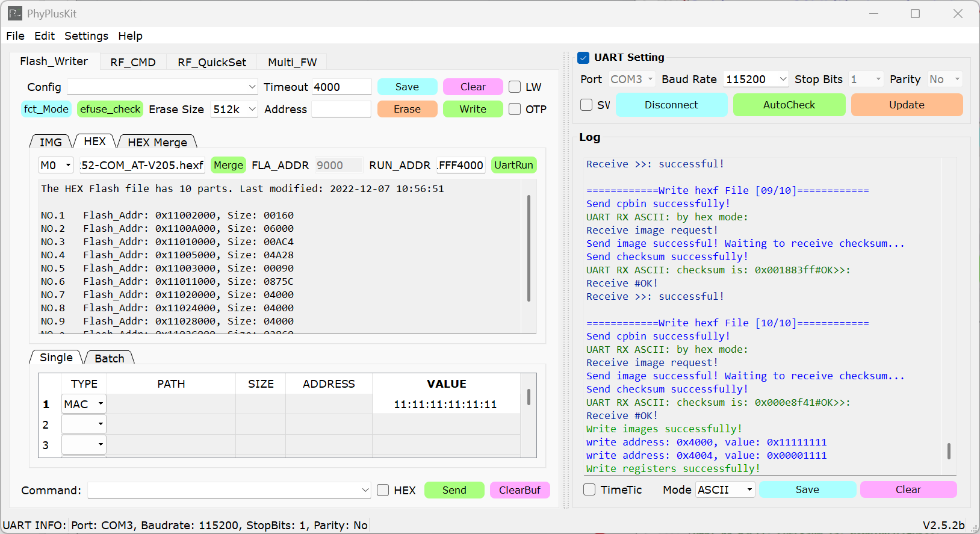Open the M0 core dropdown
980x534 pixels.
pyautogui.click(x=56, y=165)
